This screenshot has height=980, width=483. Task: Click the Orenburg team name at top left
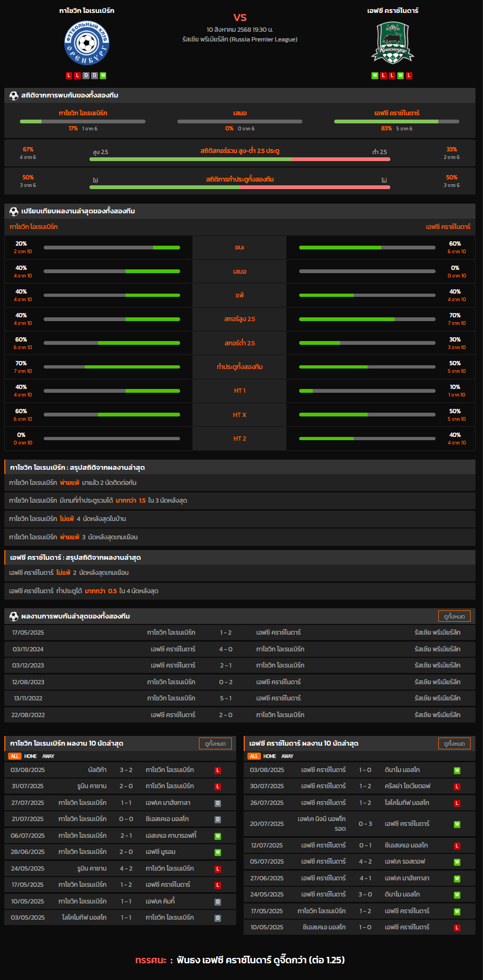click(87, 11)
